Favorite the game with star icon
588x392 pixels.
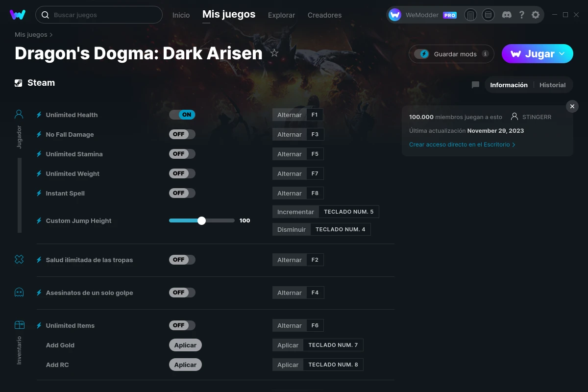274,53
